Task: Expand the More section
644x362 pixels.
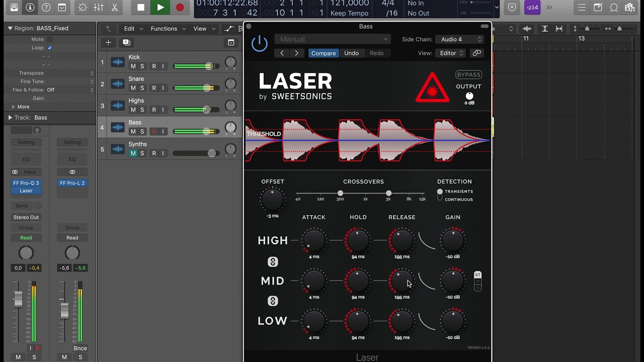Action: [14, 107]
